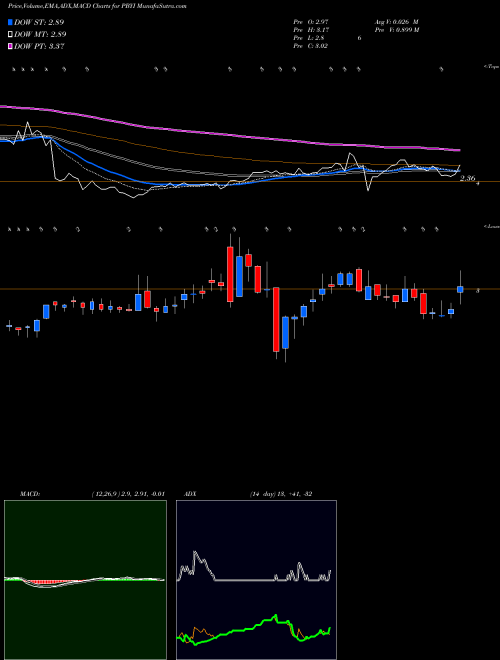Click the '<Lows' marker label
Screen dimensions: 500x660
click(x=492, y=226)
